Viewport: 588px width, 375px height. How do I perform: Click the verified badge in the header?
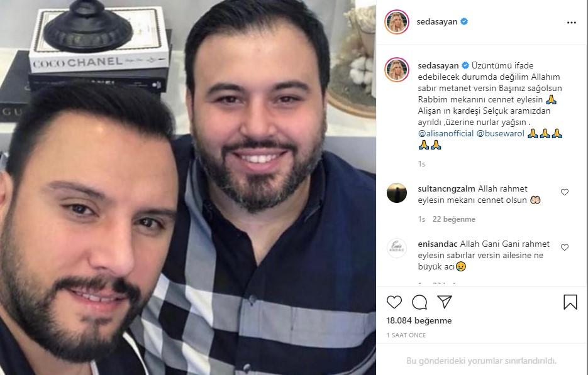[x=464, y=22]
